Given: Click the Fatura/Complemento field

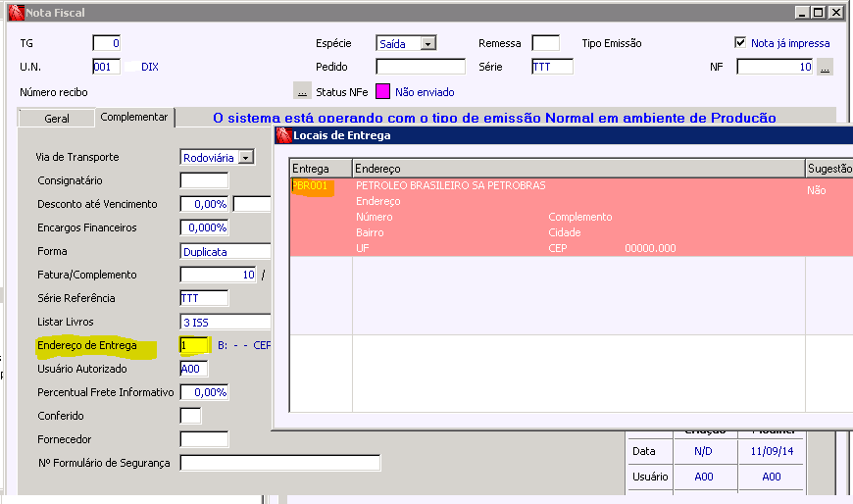Looking at the screenshot, I should pyautogui.click(x=218, y=275).
